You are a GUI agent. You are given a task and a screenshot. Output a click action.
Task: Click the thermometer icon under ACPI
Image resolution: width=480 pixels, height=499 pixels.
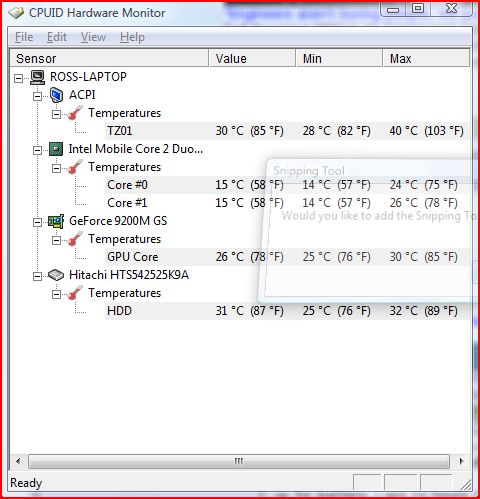pyautogui.click(x=75, y=113)
